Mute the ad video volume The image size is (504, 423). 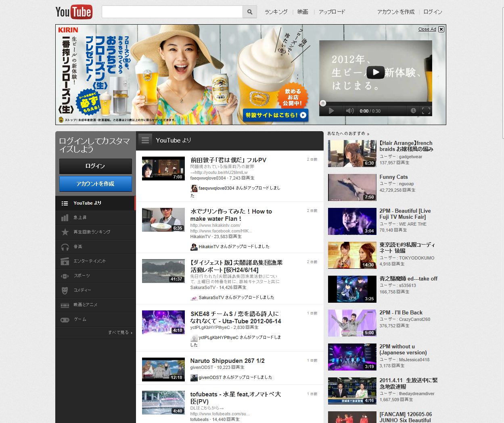pyautogui.click(x=350, y=111)
